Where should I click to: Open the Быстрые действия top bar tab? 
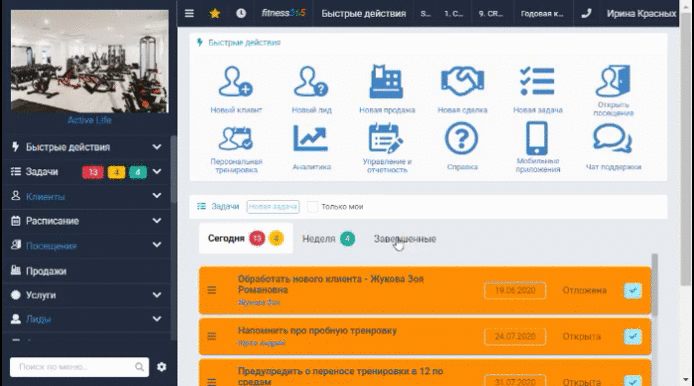pos(363,13)
